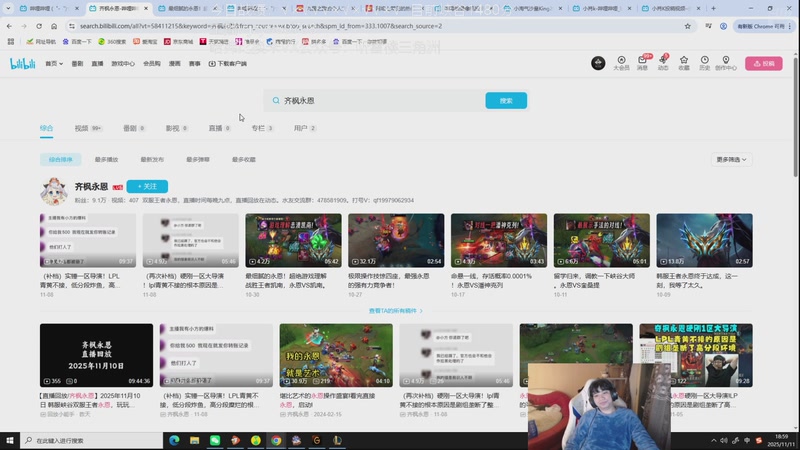The image size is (800, 450).
Task: Open the 历史 history clock icon
Action: point(705,63)
